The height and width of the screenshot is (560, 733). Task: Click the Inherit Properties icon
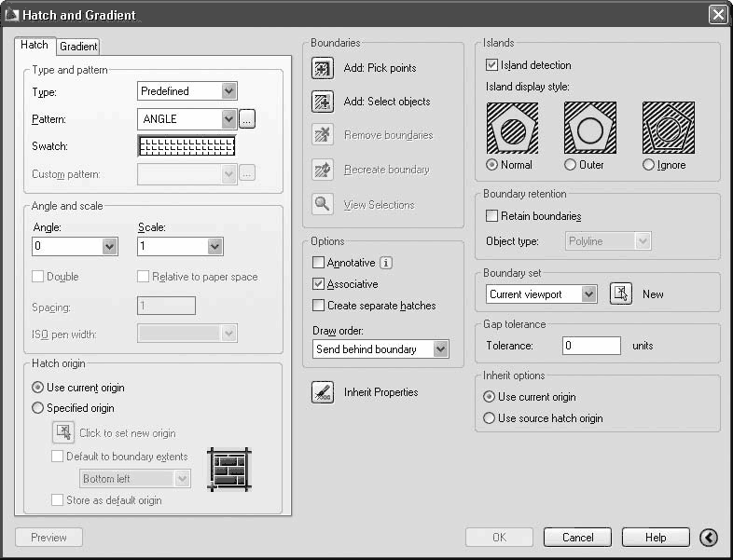(323, 392)
